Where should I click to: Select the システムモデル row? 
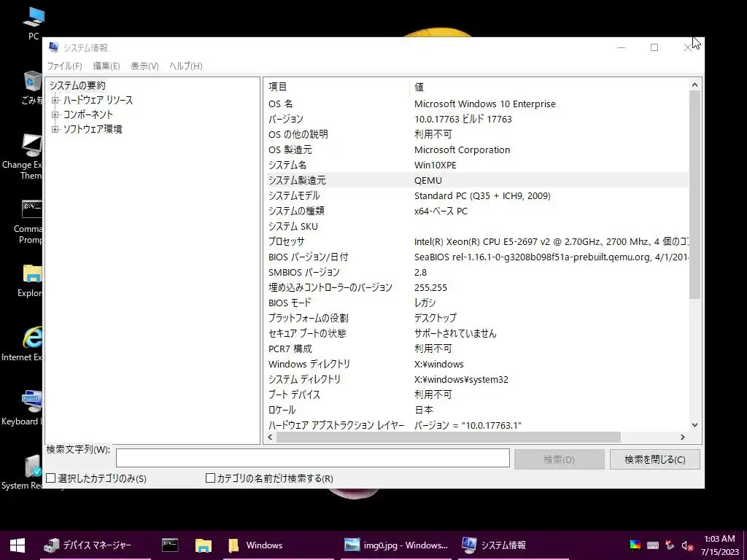tap(476, 195)
